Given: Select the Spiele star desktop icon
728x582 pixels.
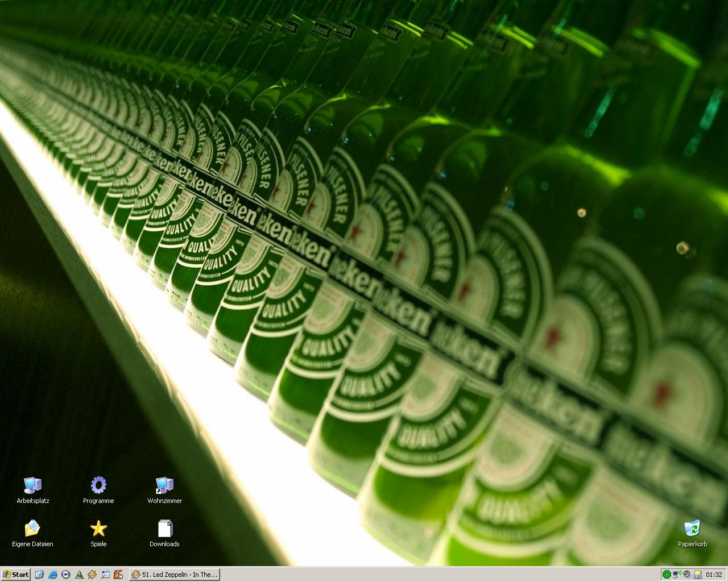Looking at the screenshot, I should [x=98, y=529].
